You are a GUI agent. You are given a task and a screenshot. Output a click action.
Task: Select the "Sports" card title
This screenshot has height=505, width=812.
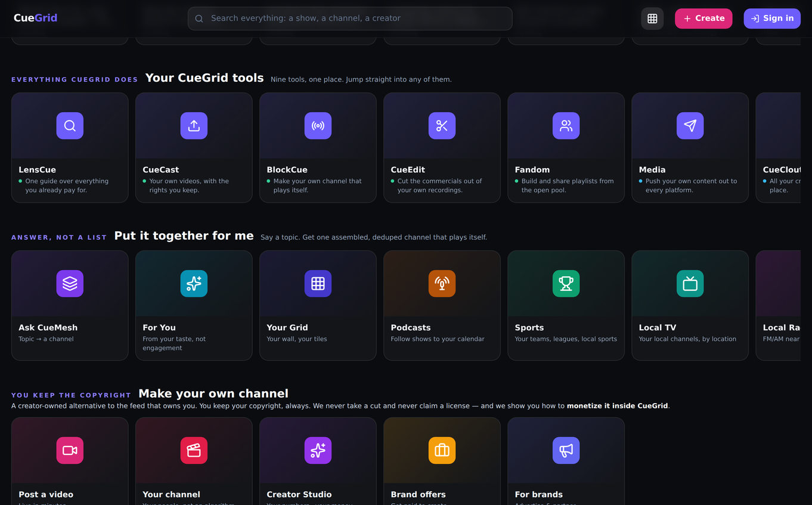[x=529, y=327]
